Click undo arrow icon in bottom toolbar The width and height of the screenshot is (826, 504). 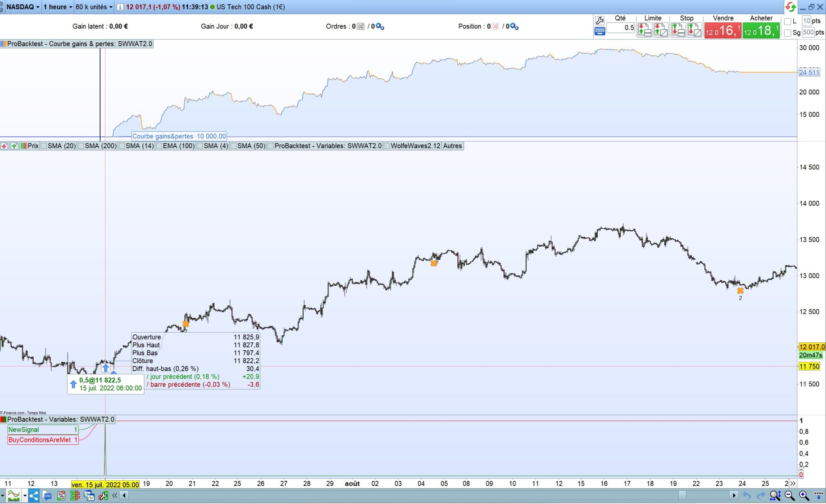point(747,496)
